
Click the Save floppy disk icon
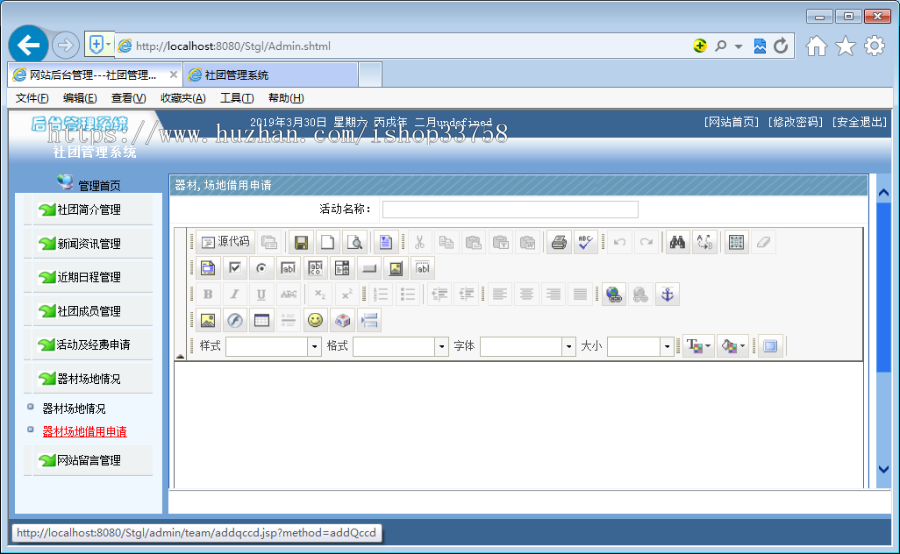coord(300,242)
